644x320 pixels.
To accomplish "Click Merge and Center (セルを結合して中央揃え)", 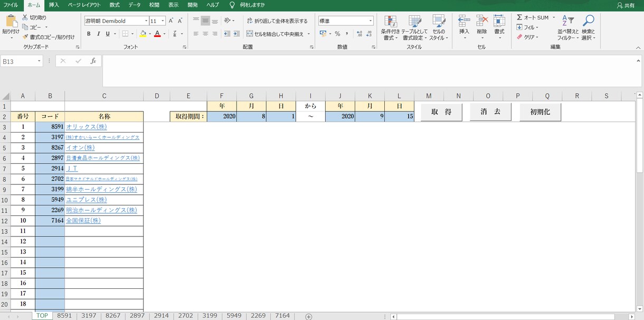I will [276, 34].
